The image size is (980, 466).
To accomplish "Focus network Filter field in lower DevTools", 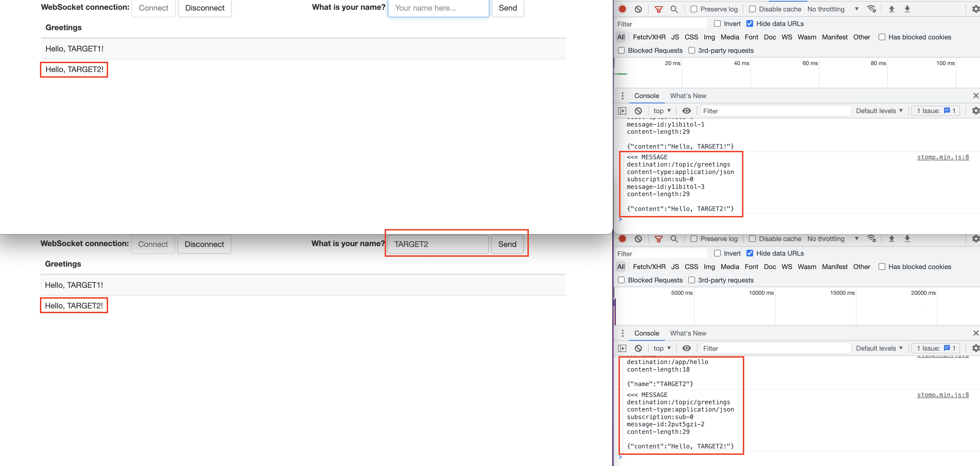I will point(661,254).
